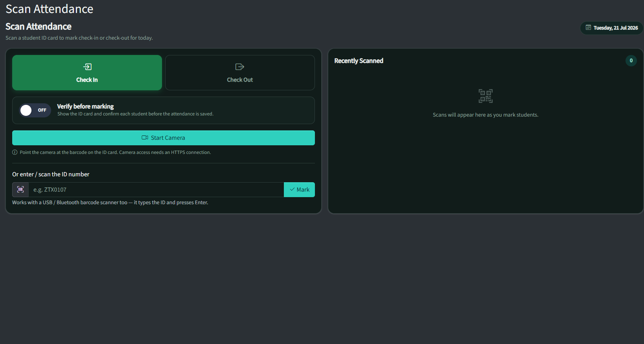
Task: Click the calendar icon in date badge
Action: [588, 27]
